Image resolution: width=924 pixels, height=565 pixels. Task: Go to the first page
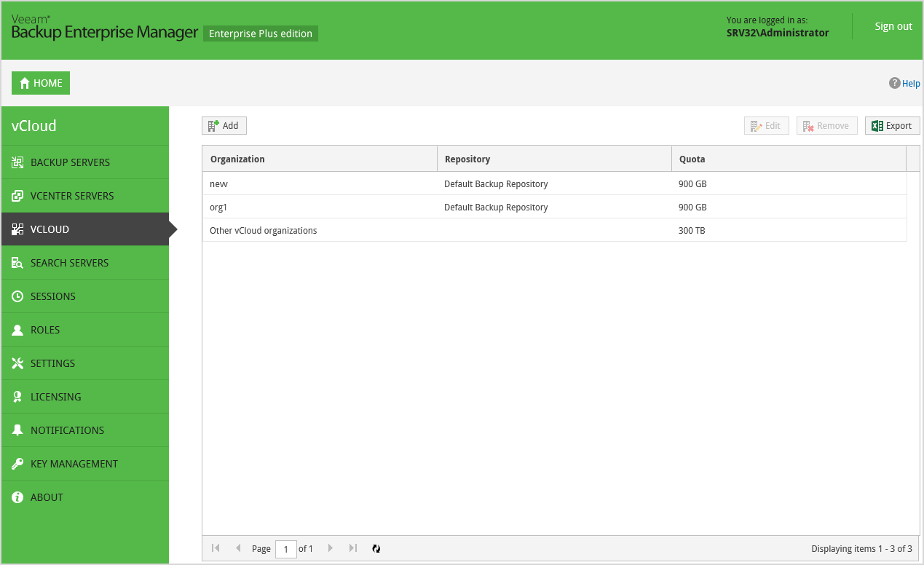click(x=216, y=548)
